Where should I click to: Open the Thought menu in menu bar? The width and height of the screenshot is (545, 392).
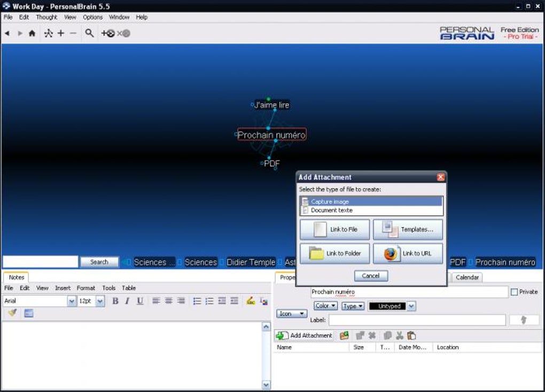(46, 17)
